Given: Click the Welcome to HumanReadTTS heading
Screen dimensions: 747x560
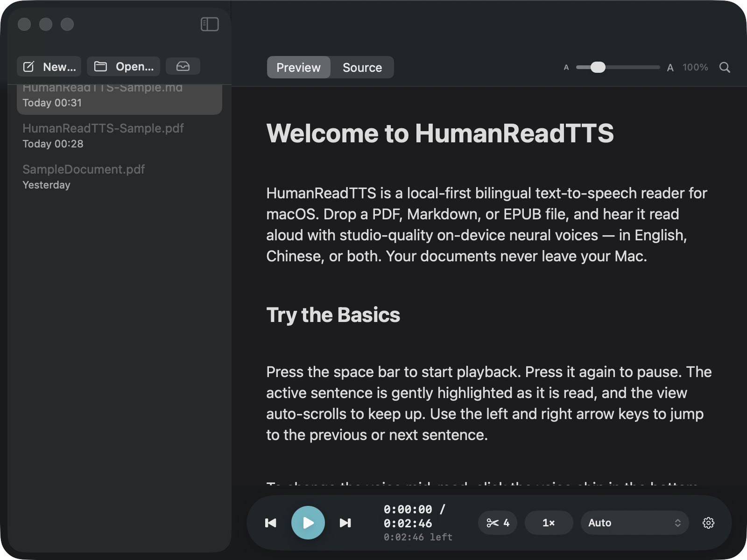Looking at the screenshot, I should pos(440,133).
